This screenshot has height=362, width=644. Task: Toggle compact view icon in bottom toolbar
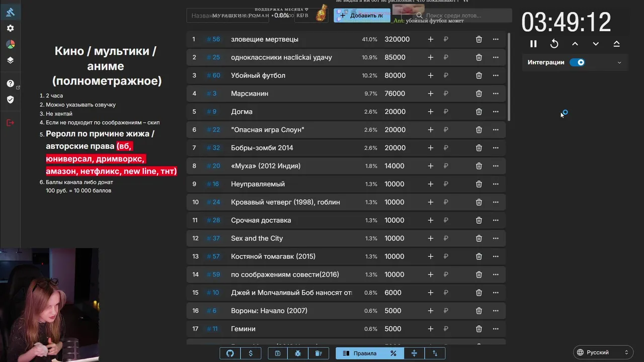click(x=414, y=353)
